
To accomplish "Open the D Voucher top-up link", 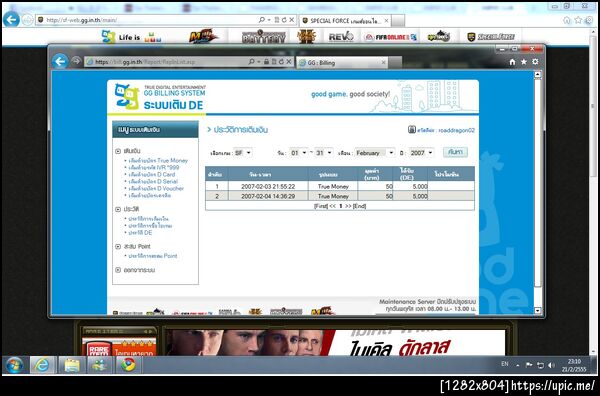I will tap(156, 188).
